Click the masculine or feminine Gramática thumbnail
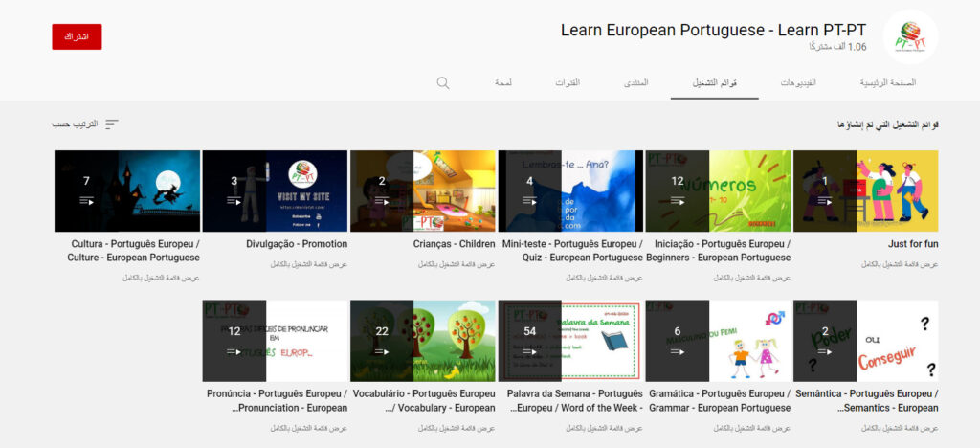Viewport: 980px width, 448px height. pyautogui.click(x=718, y=341)
